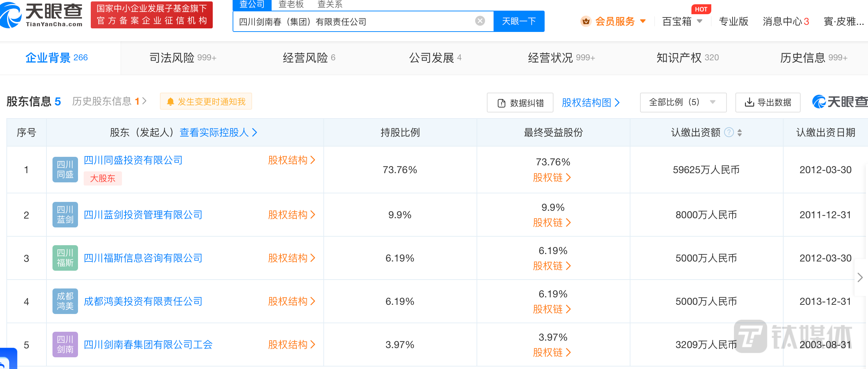
Task: Open 消息中心 message center
Action: (782, 21)
